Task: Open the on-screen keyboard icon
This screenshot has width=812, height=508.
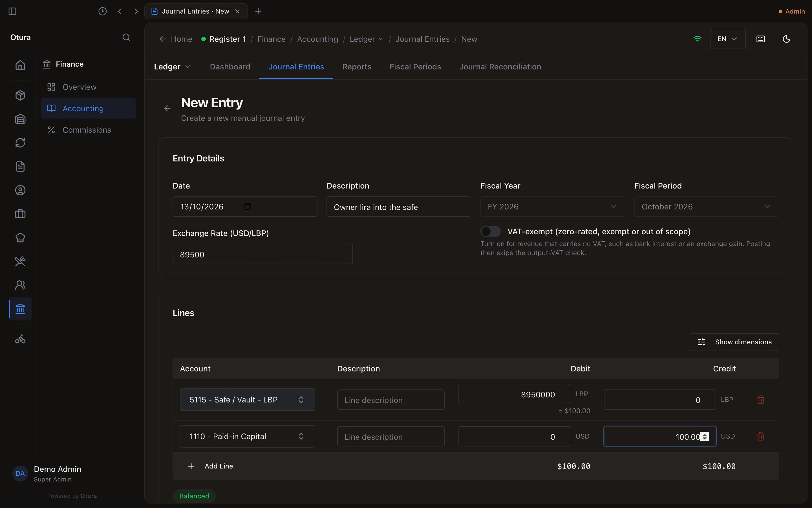Action: tap(761, 39)
